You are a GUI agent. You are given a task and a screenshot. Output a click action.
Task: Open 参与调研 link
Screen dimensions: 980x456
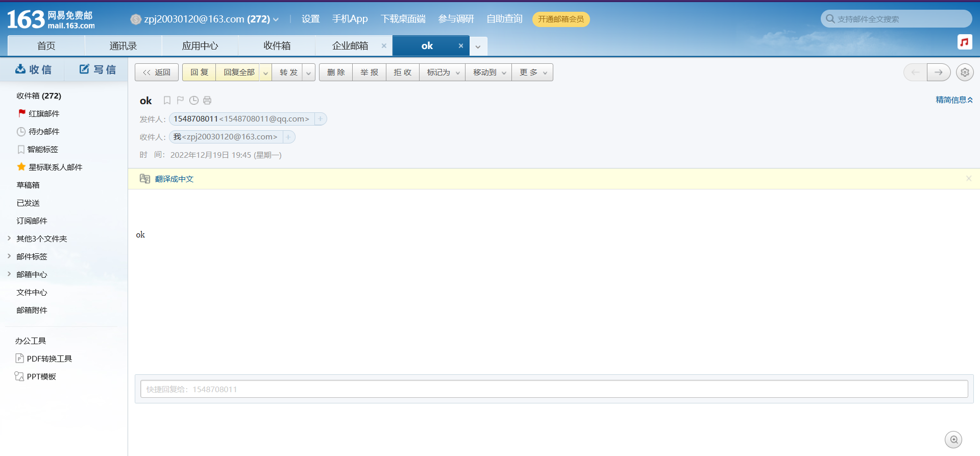pos(456,19)
